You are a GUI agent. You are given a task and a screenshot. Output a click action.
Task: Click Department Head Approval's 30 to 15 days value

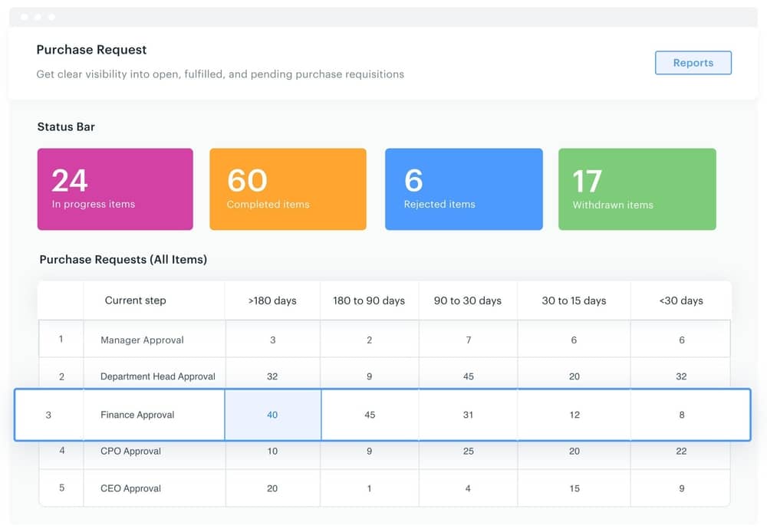[574, 376]
